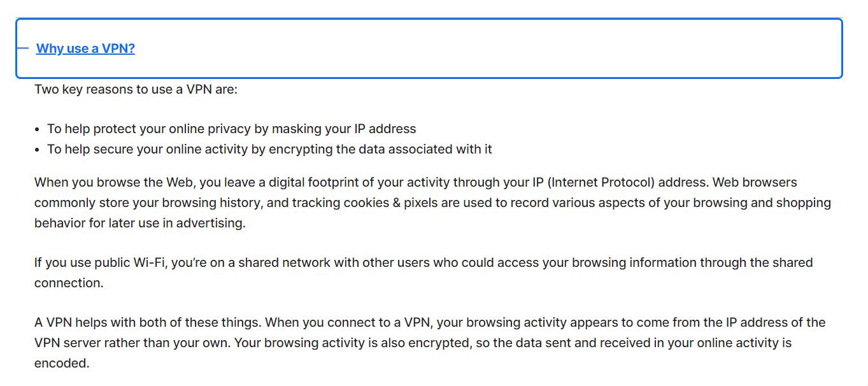Click the line mentioning "tracking cookies & pixels"
868x386 pixels.
point(432,203)
